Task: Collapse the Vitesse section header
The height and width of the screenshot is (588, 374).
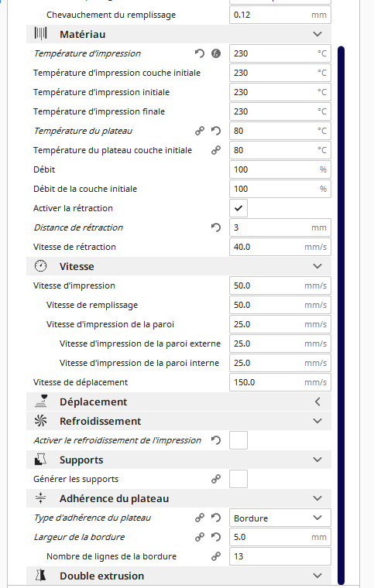Action: point(179,266)
